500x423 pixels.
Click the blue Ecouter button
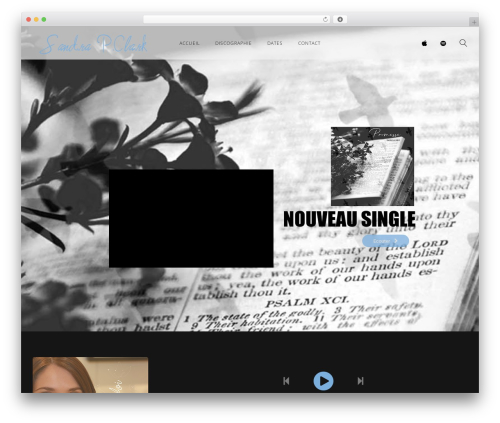[385, 241]
